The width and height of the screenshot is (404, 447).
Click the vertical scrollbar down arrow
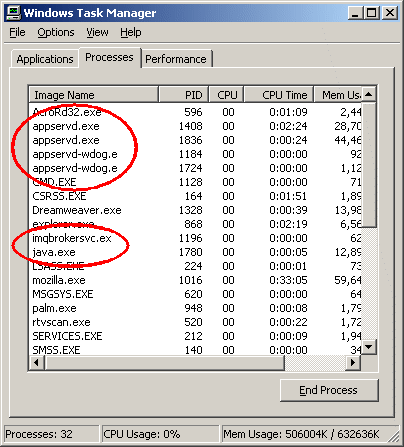pyautogui.click(x=369, y=347)
